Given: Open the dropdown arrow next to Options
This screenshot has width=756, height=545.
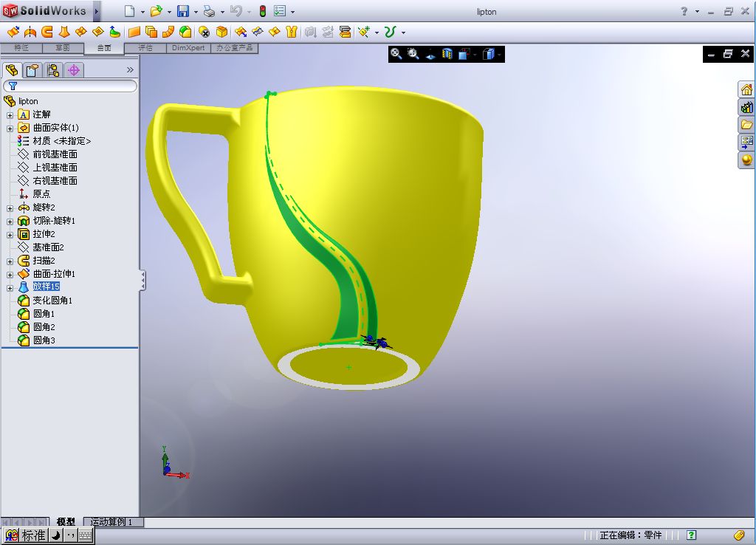Looking at the screenshot, I should pyautogui.click(x=292, y=12).
